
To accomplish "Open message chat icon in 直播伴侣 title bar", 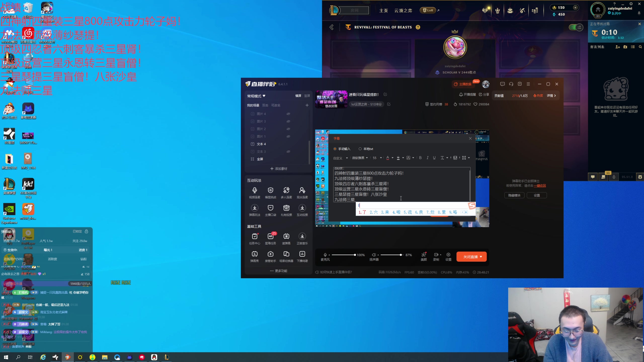I will [502, 84].
